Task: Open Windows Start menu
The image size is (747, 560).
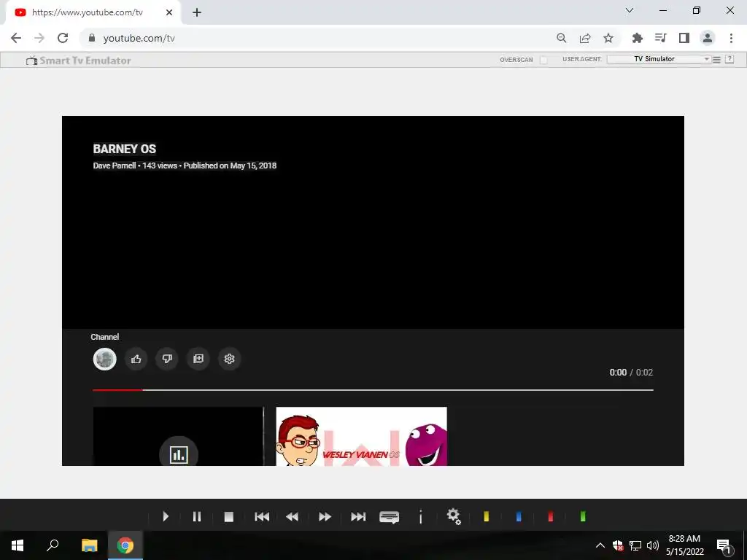Action: click(x=18, y=545)
